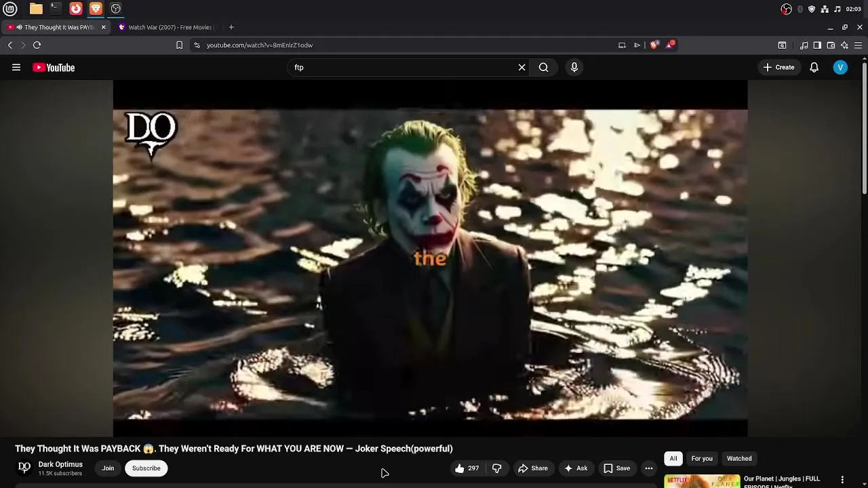The image size is (868, 488).
Task: Click the video title text below the player
Action: (x=234, y=449)
